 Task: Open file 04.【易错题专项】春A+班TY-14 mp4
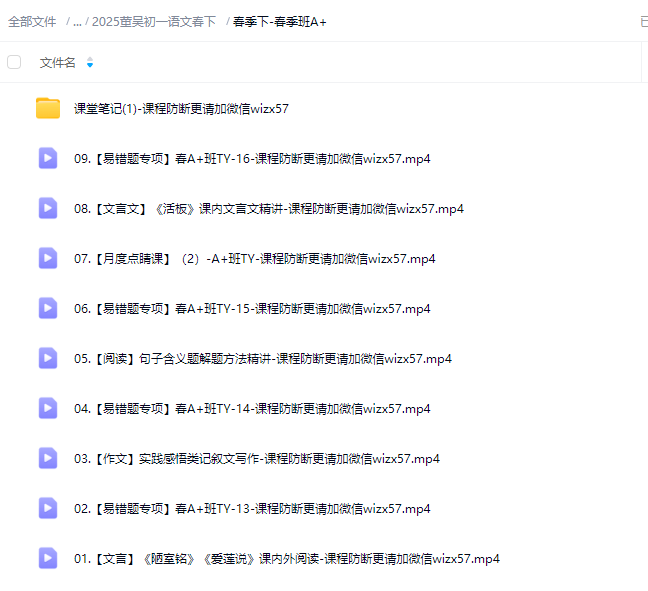tap(252, 409)
